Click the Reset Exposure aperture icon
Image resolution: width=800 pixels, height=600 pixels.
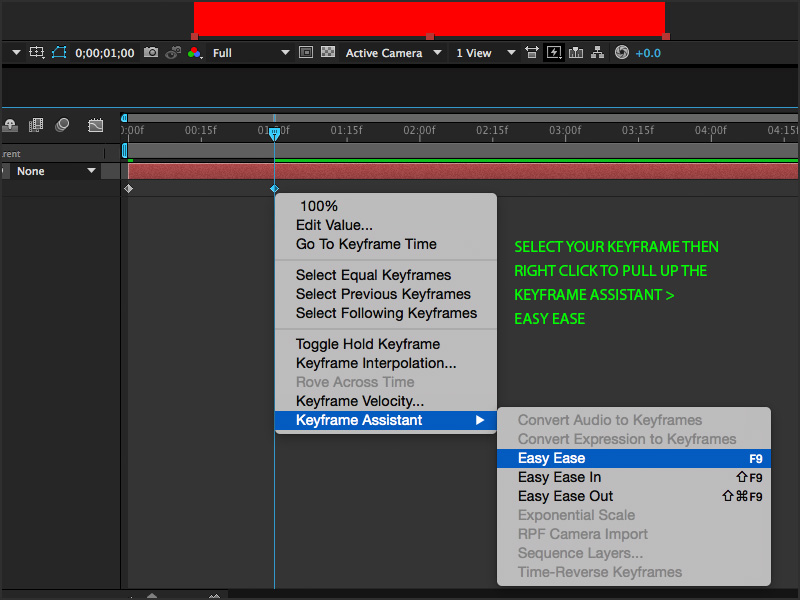tap(621, 52)
